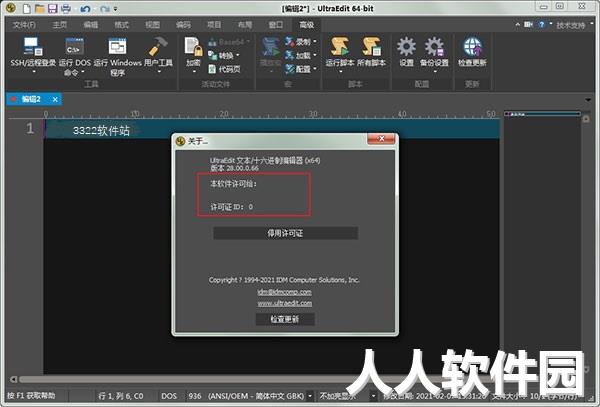Click the macro 配置 configure icon
600x407 pixels.
[x=290, y=69]
